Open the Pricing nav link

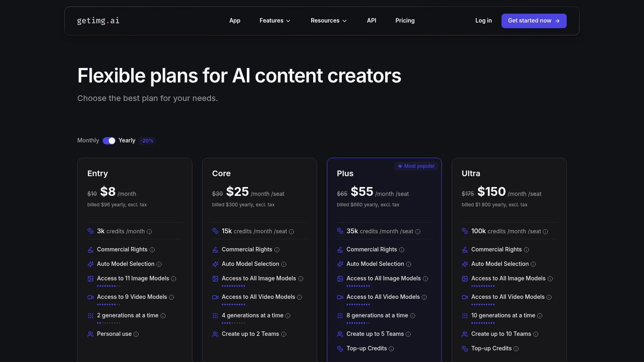click(405, 21)
